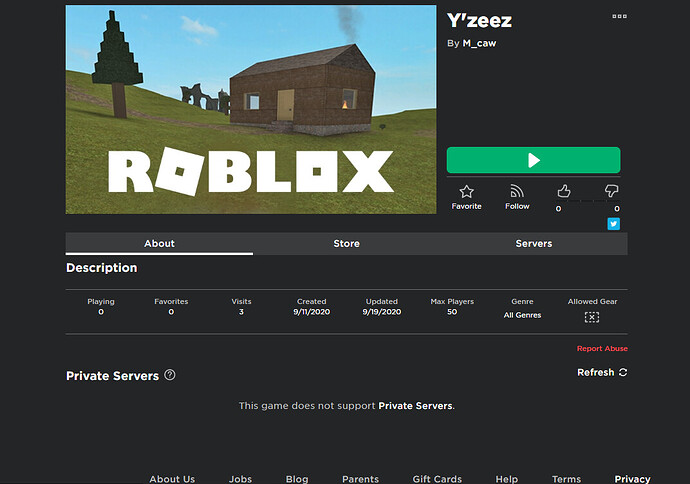Open the Blog footer link
This screenshot has height=484, width=690.
297,479
